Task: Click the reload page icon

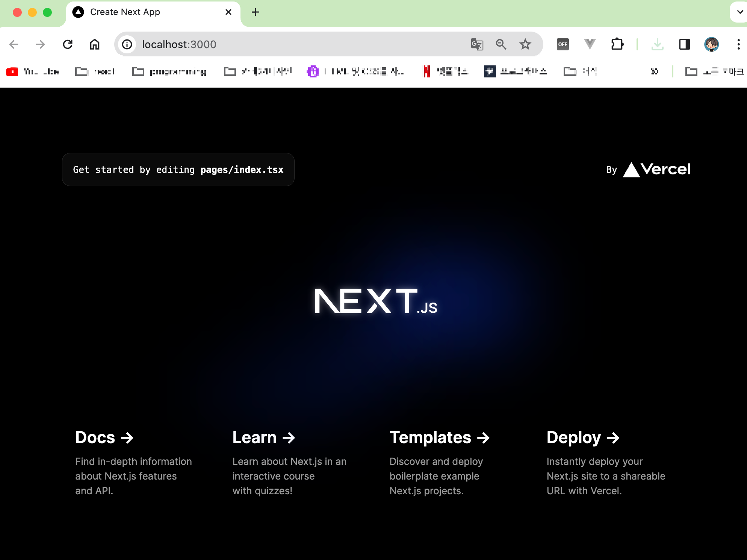Action: 68,44
